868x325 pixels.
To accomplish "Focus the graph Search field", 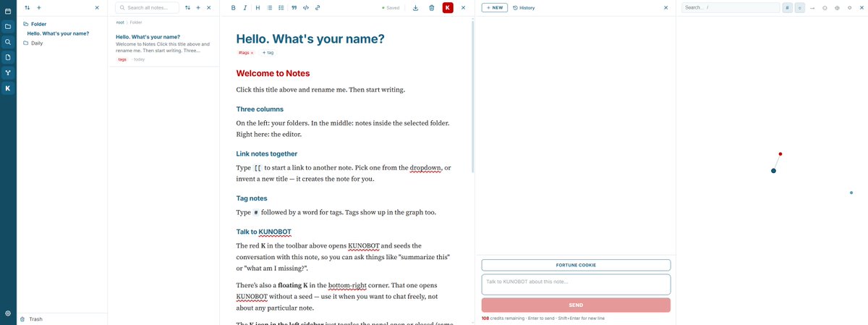I will coord(731,7).
